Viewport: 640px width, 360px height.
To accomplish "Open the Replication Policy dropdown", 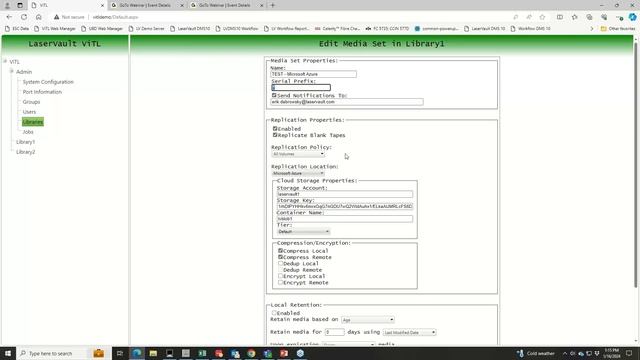I will tap(298, 154).
